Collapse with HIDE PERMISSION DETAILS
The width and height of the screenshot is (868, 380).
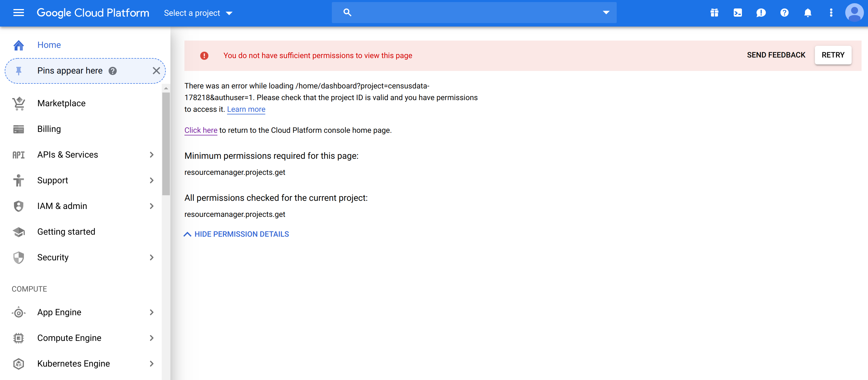coord(236,234)
